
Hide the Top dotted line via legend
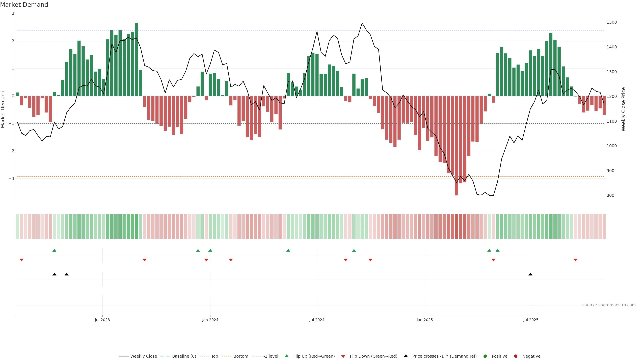click(214, 356)
